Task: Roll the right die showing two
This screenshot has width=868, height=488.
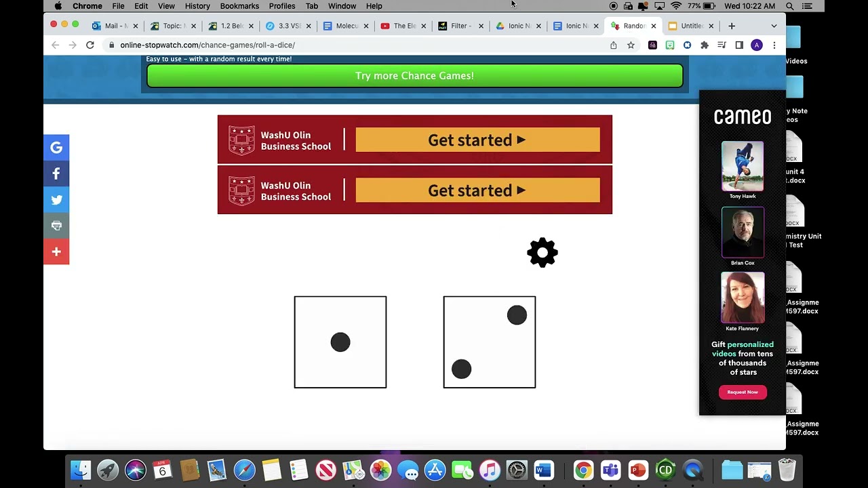Action: point(490,342)
